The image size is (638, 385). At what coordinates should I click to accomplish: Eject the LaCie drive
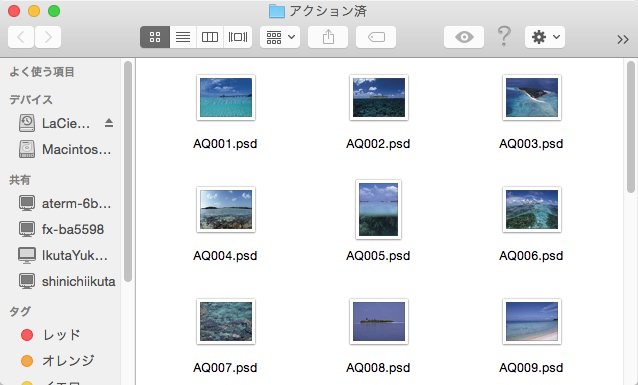(109, 123)
